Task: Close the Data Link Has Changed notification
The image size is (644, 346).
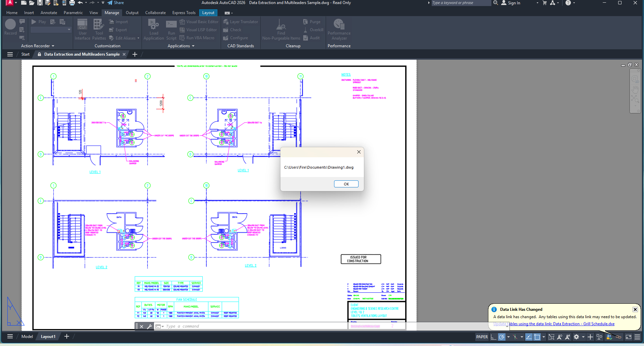Action: click(x=635, y=309)
